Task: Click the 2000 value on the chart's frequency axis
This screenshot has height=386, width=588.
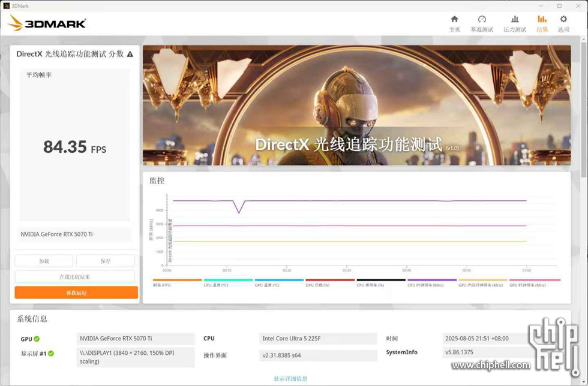Action: [160, 238]
